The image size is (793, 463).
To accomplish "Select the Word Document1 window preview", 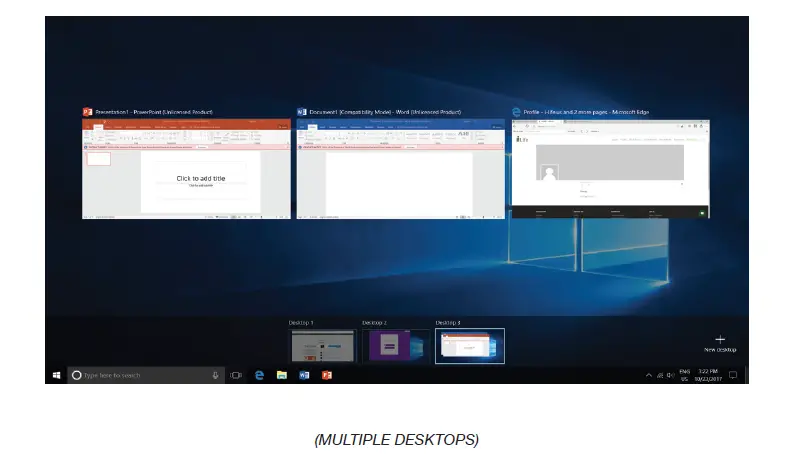I will click(401, 169).
